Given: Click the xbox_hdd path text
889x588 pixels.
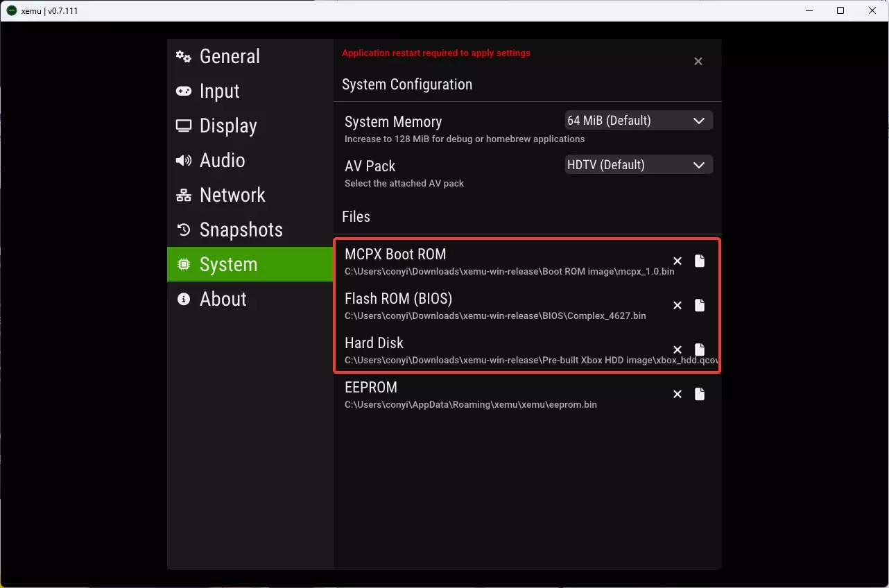Looking at the screenshot, I should 531,360.
